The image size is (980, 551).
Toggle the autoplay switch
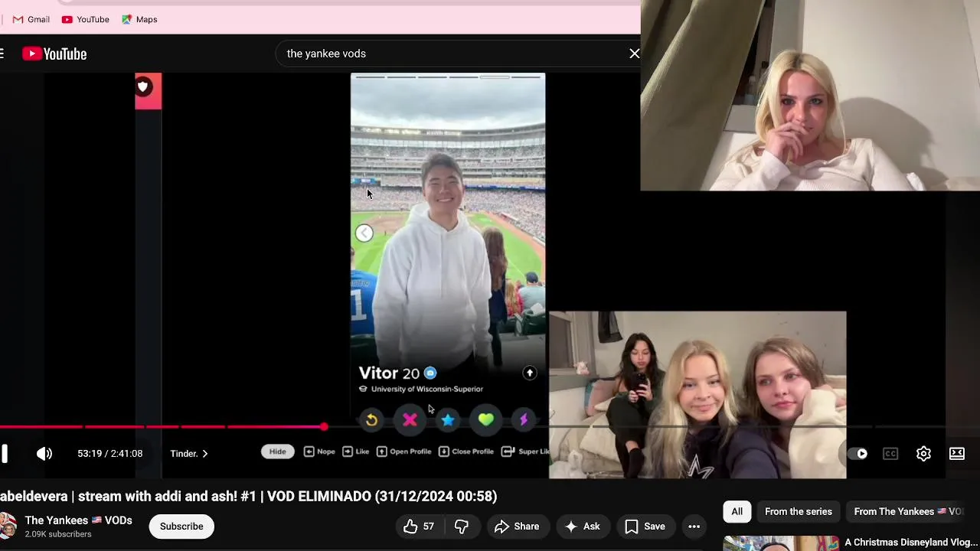857,454
